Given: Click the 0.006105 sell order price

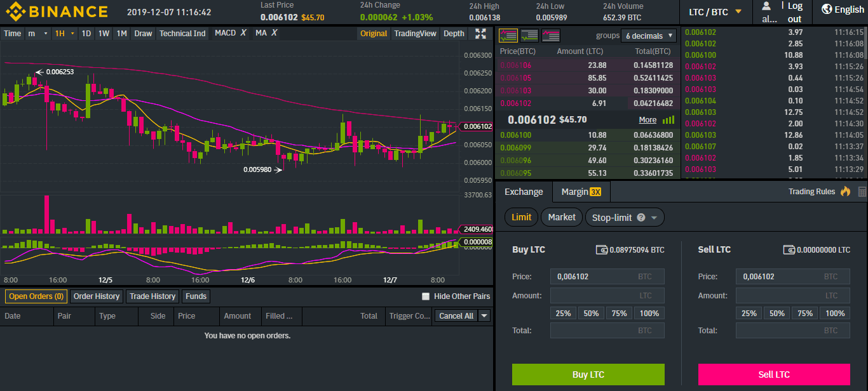Looking at the screenshot, I should (x=516, y=77).
